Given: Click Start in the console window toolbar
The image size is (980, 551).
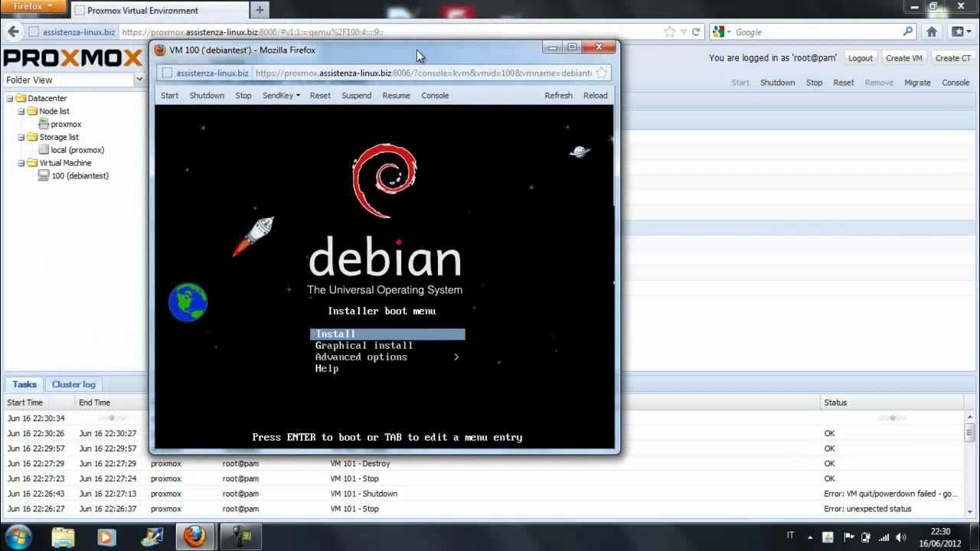Looking at the screenshot, I should coord(170,96).
